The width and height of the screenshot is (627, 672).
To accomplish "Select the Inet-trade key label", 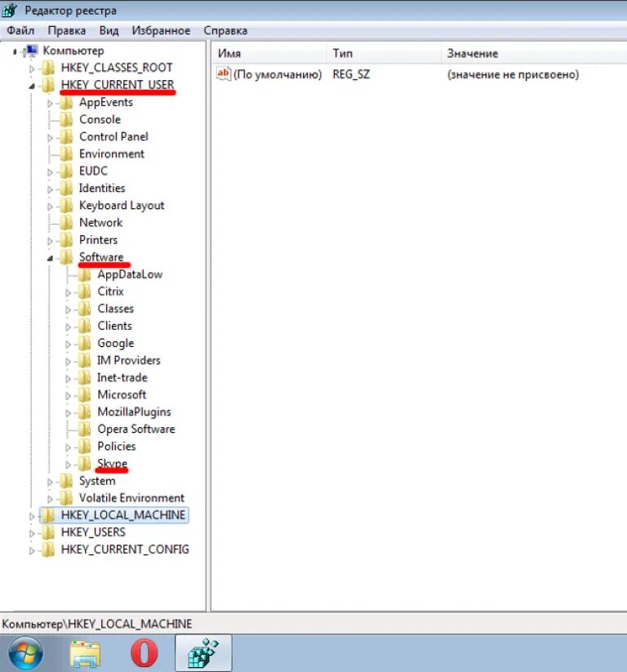I will point(122,377).
